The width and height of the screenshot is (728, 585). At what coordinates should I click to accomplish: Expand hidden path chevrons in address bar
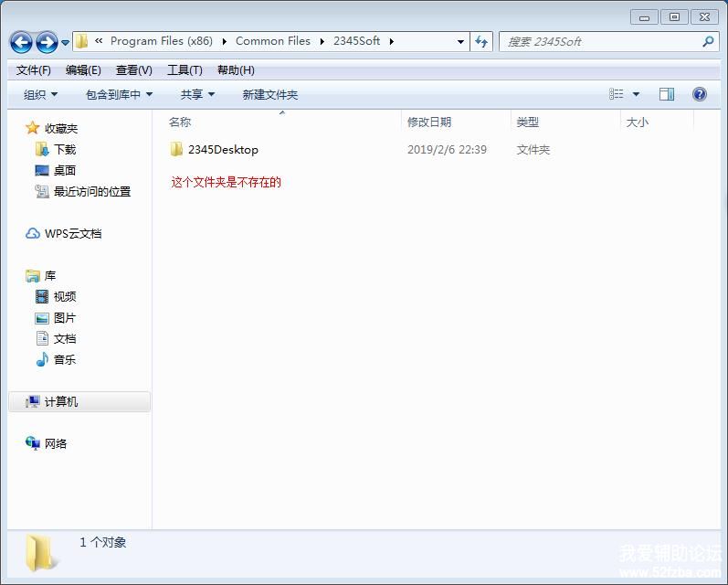click(x=99, y=41)
